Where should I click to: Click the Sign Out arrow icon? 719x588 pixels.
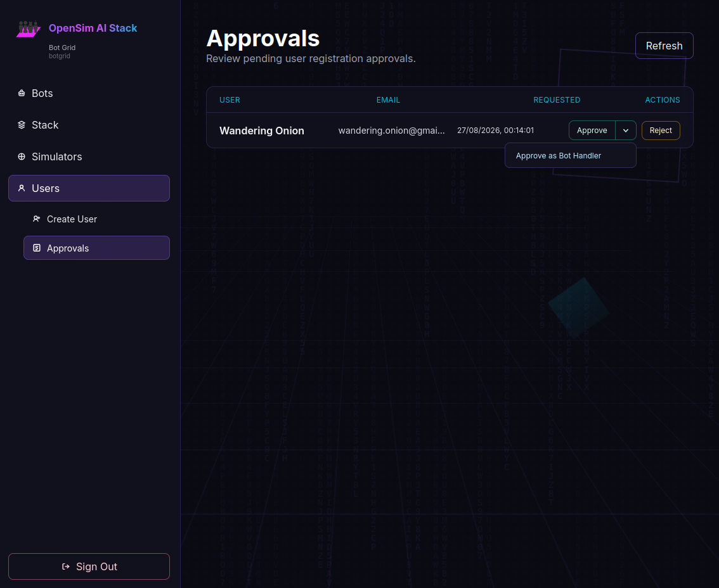click(66, 566)
